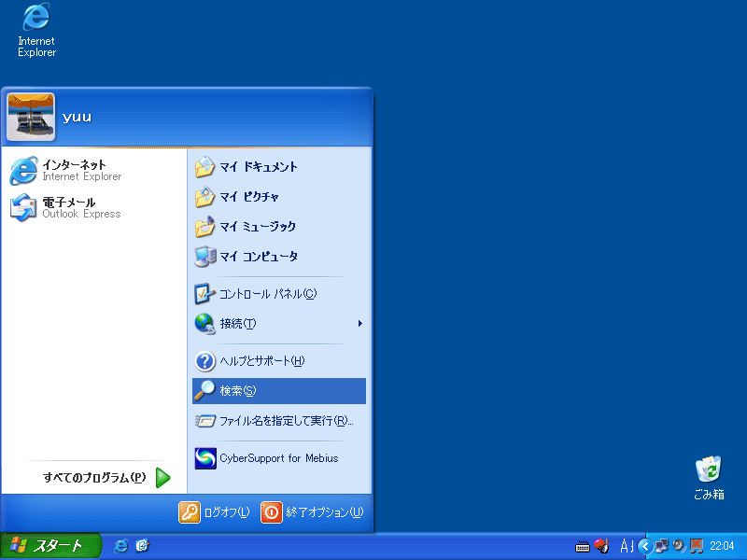Screen dimensions: 747x560
Task: Open コントロール パネル
Action: pyautogui.click(x=267, y=294)
